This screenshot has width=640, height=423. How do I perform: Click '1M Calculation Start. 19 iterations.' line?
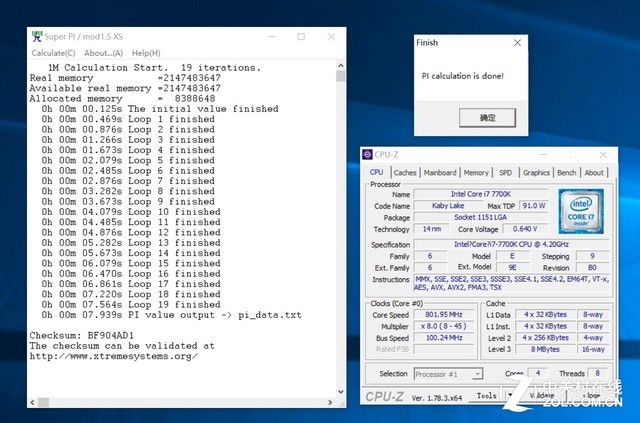(x=154, y=68)
